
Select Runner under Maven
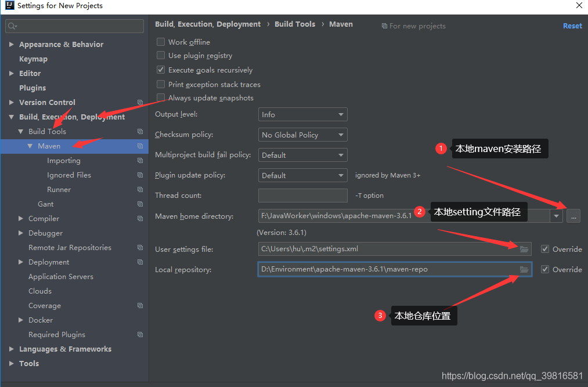click(59, 189)
